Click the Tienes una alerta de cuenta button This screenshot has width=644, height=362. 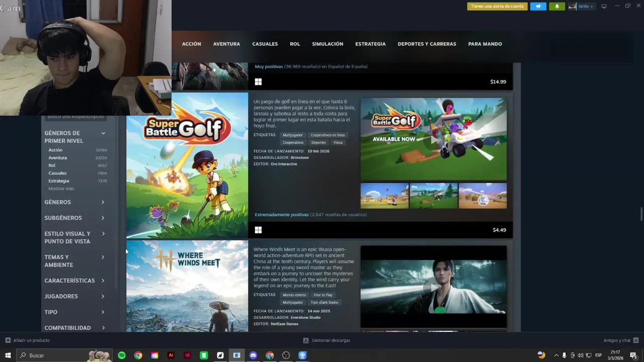497,7
